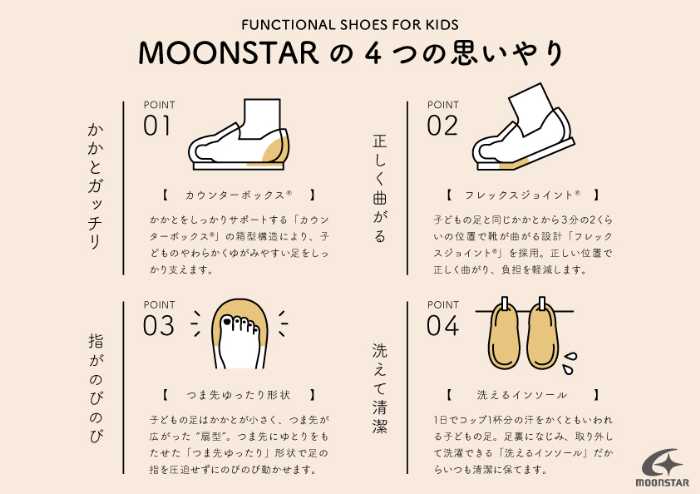Click the カウンターボックス bracketed heading
The width and height of the screenshot is (700, 494).
coord(239,195)
